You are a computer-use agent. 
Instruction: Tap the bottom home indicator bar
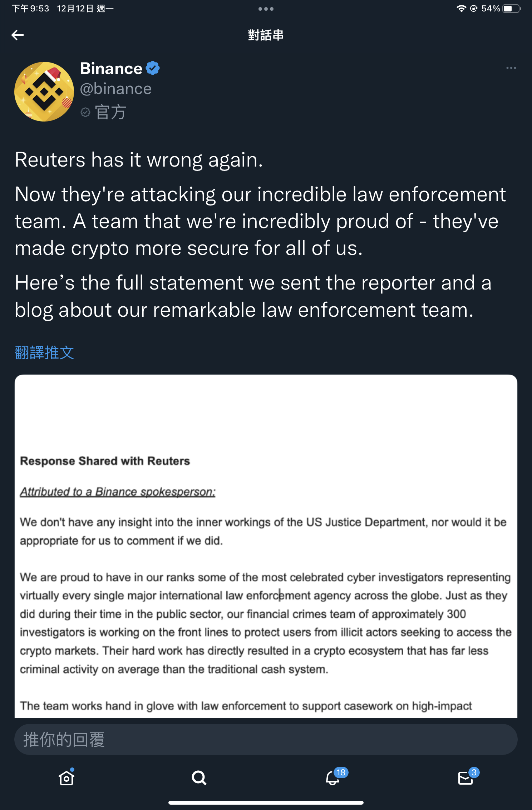coord(266,802)
